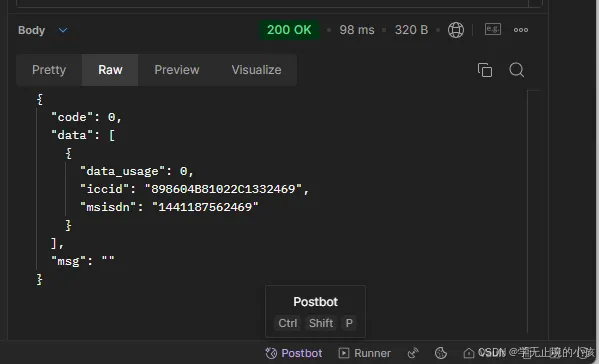This screenshot has width=599, height=364.
Task: Search within the response body
Action: pyautogui.click(x=516, y=70)
